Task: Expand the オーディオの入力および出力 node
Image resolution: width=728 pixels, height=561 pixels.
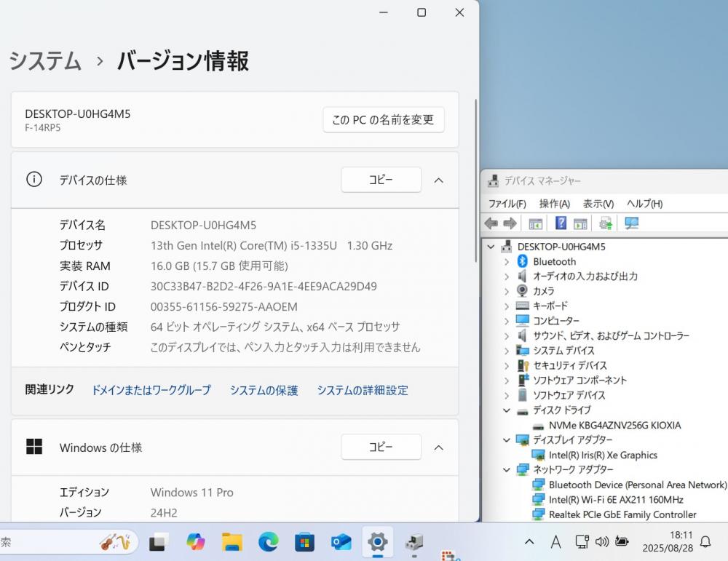Action: pyautogui.click(x=507, y=276)
